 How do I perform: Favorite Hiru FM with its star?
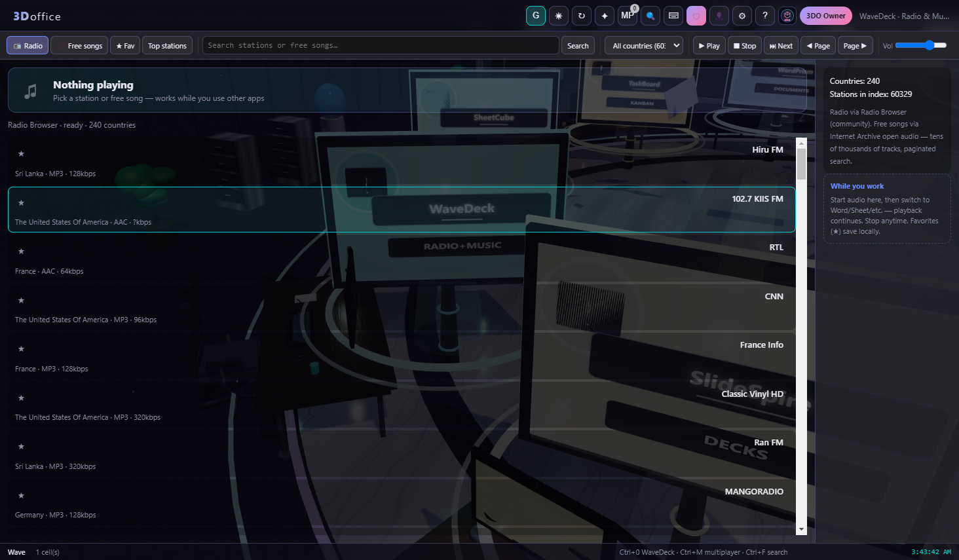[x=21, y=154]
